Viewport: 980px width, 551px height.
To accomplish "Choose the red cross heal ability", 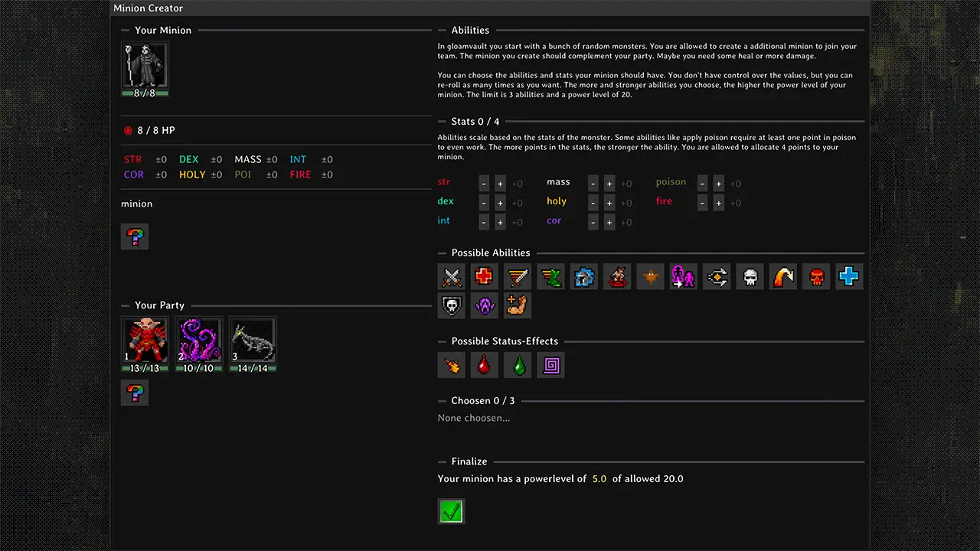I will (x=484, y=276).
